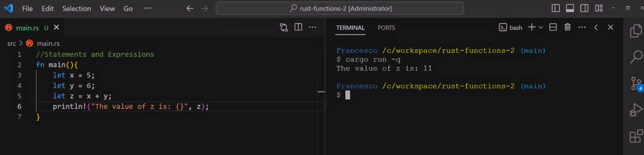
Task: Click the Rust file icon on main.rs tab
Action: coord(9,28)
